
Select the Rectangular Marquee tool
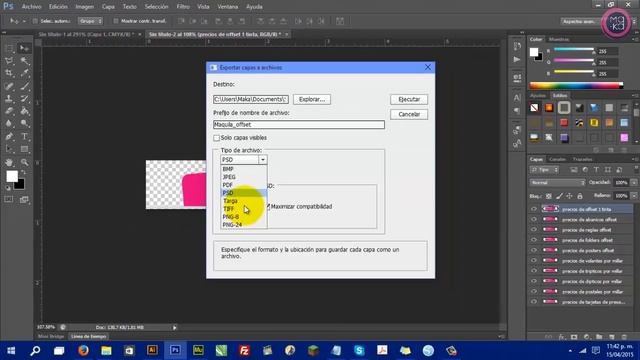point(9,49)
